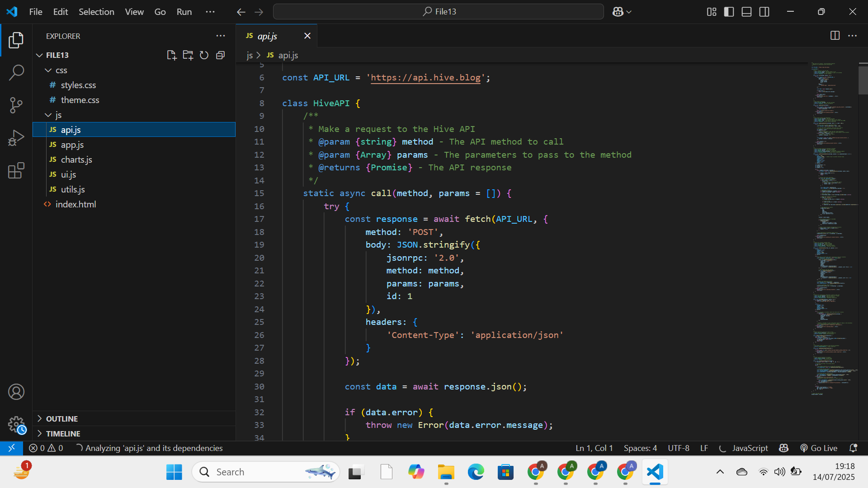Create a new file in FILE13
868x488 pixels.
(171, 55)
